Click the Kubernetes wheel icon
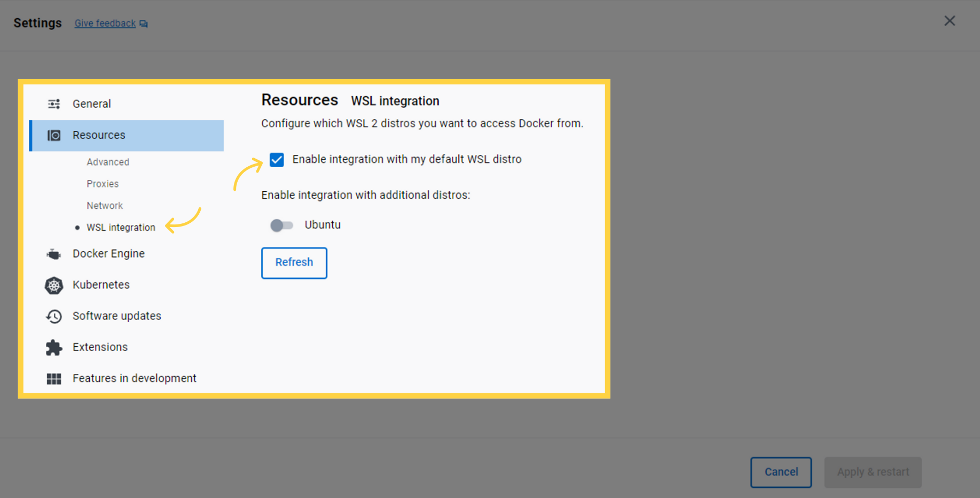980x498 pixels. click(54, 285)
